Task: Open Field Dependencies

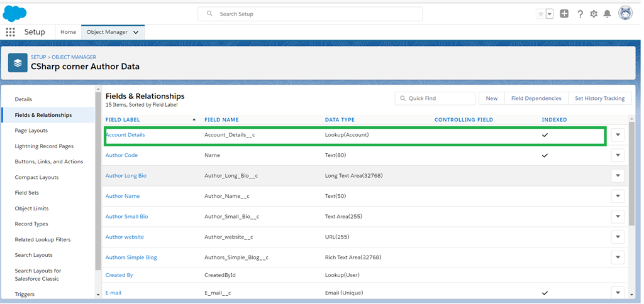Action: (536, 99)
